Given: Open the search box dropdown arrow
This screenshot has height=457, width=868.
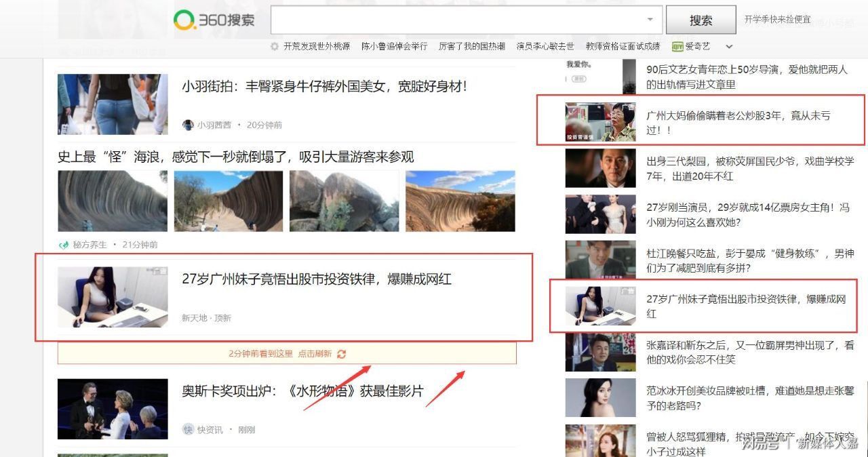Looking at the screenshot, I should 650,19.
